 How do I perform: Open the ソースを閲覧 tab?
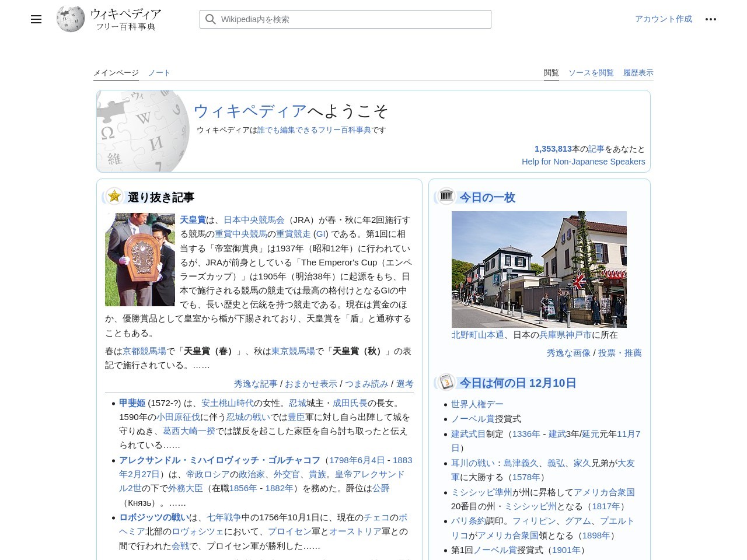point(591,73)
